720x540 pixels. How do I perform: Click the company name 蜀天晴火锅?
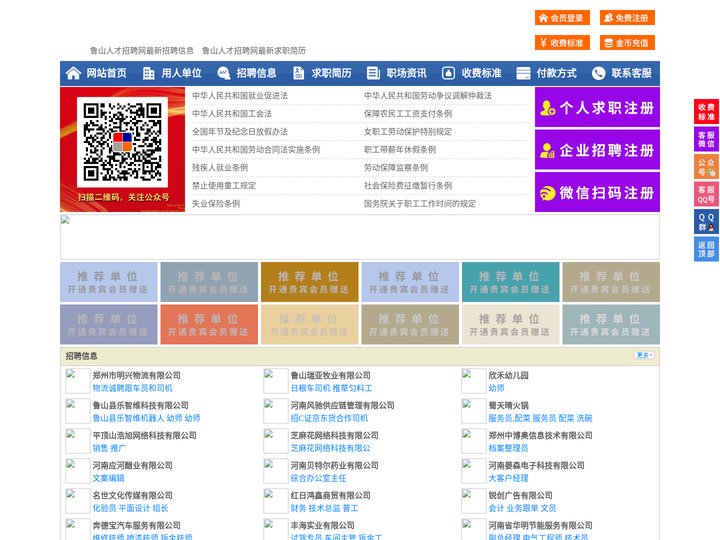(508, 405)
